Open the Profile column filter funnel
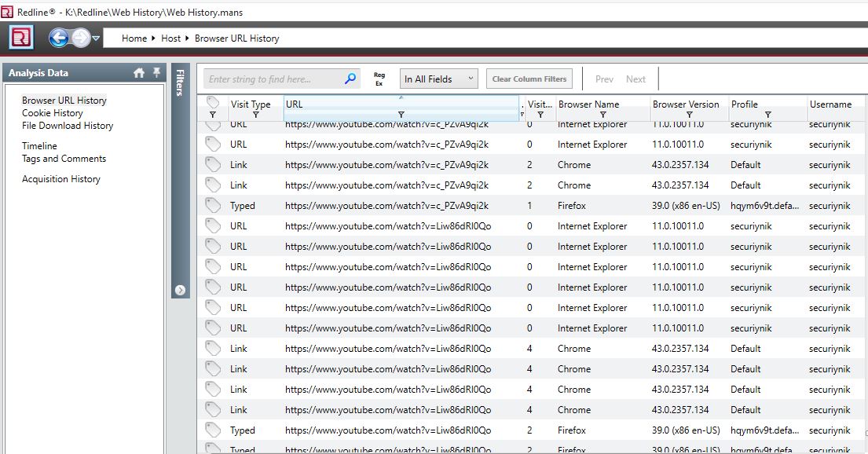868x454 pixels. click(767, 115)
